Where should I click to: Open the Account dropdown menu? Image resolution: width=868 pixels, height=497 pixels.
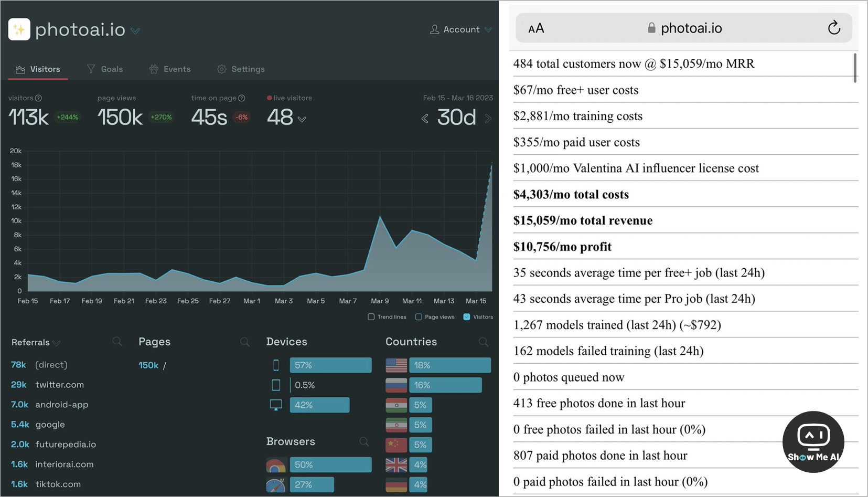(461, 29)
